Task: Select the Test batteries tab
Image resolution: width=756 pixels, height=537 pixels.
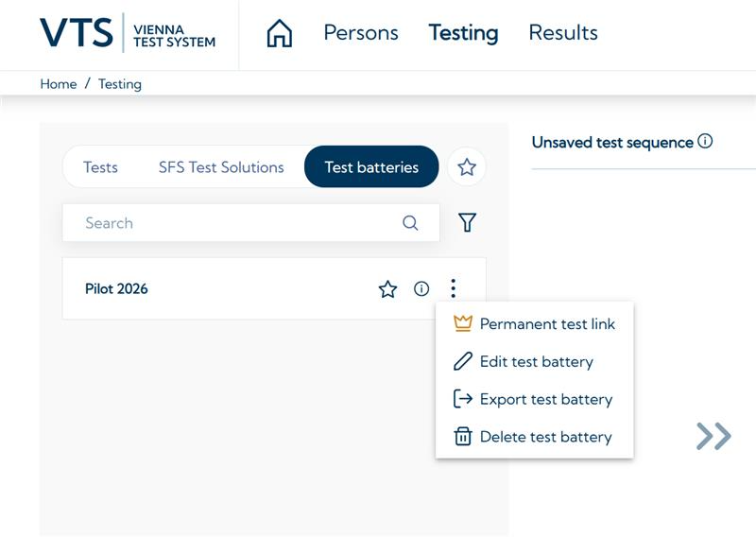Action: (371, 167)
